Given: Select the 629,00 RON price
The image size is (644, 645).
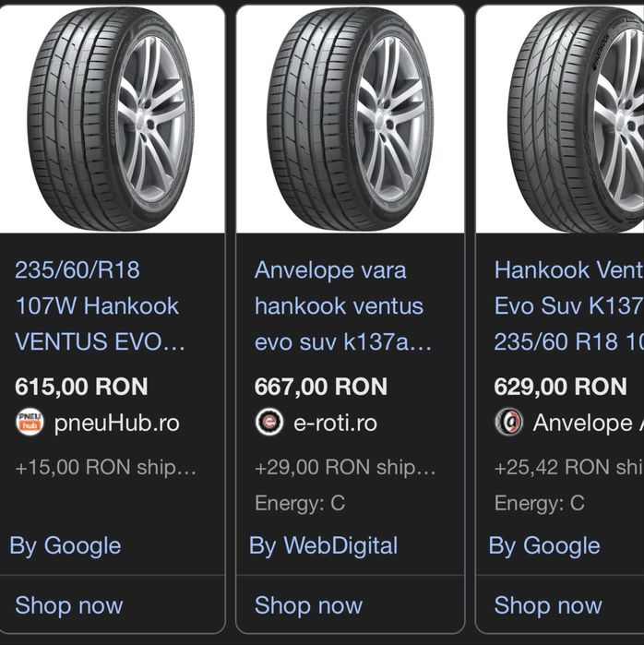Looking at the screenshot, I should point(560,387).
